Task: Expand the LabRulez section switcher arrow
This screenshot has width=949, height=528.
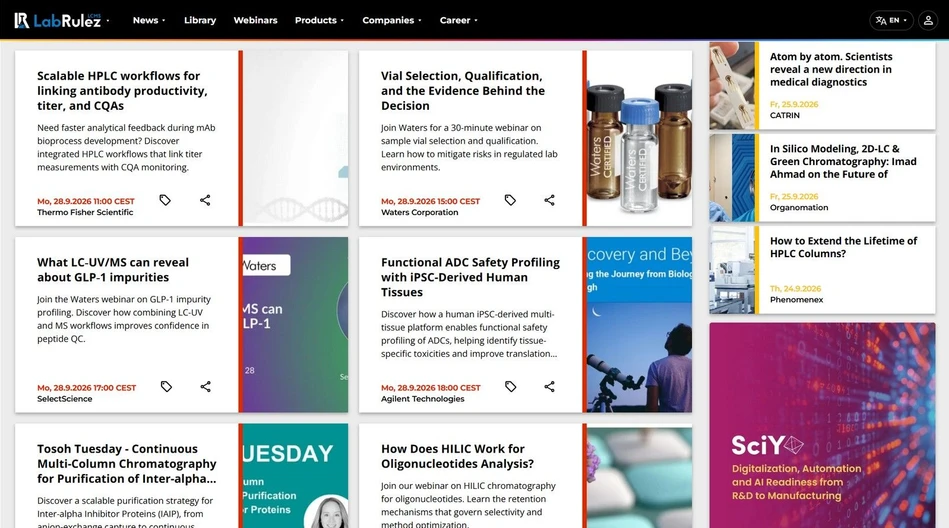Action: pyautogui.click(x=108, y=21)
